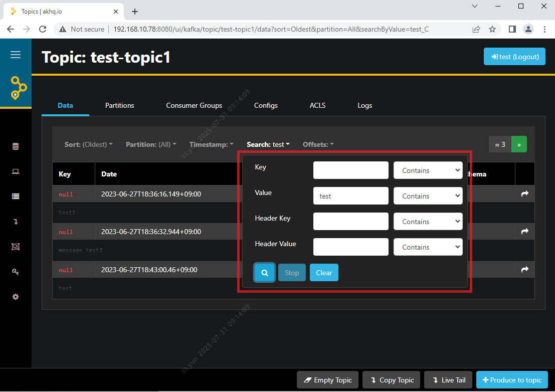Screen dimensions: 555x392
Task: Switch to the Consumer Groups tab
Action: tap(194, 105)
